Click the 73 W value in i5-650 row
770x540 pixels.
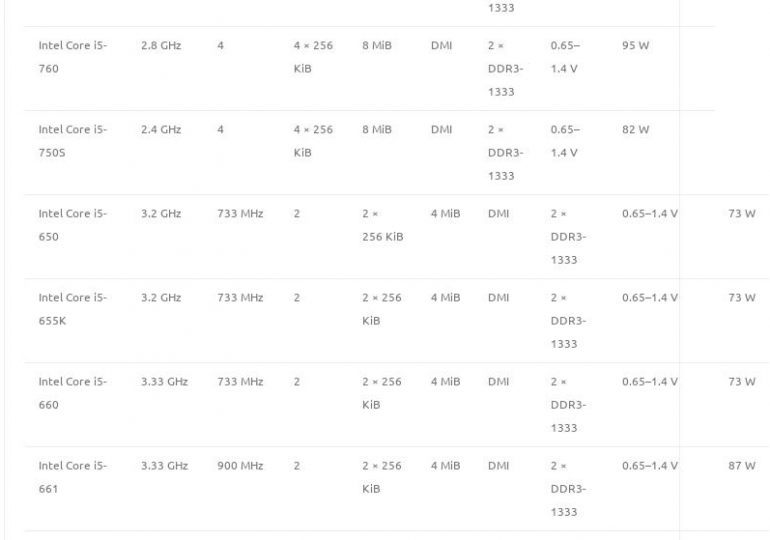[x=741, y=214]
